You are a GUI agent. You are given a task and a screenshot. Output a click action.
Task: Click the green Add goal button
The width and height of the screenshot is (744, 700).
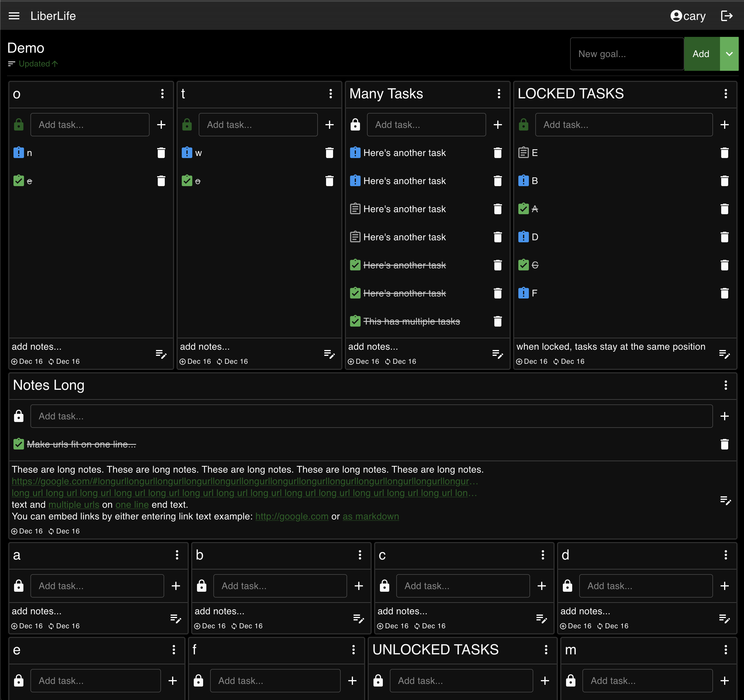(701, 54)
